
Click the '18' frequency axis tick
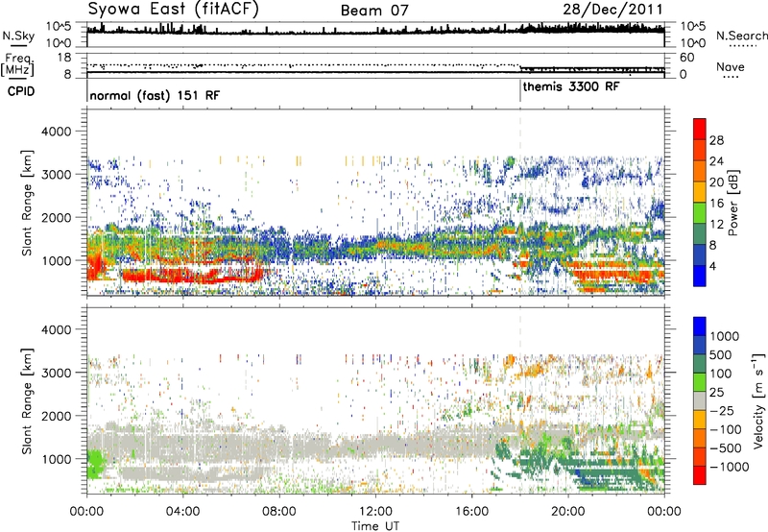coord(64,58)
